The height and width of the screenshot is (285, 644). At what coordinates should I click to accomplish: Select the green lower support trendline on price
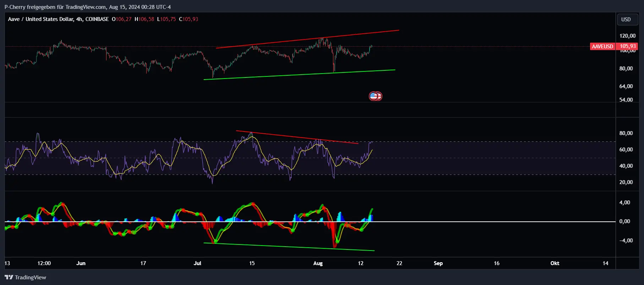coord(299,75)
